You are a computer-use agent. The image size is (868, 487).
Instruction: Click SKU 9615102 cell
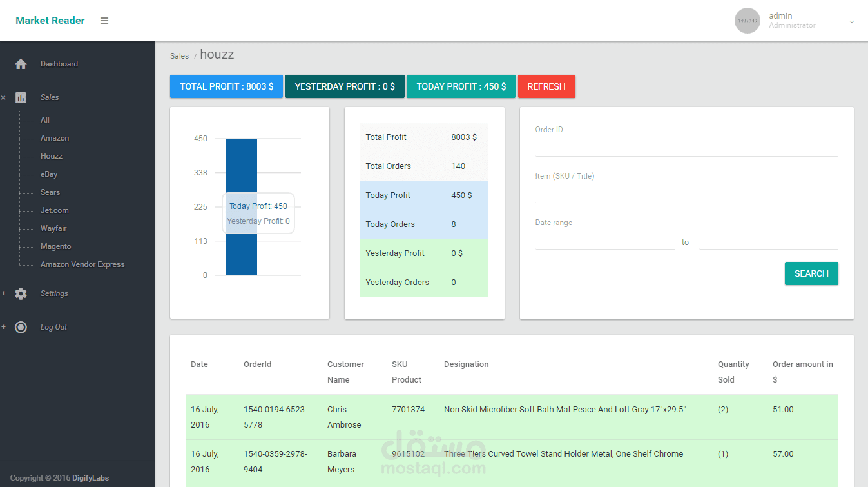pyautogui.click(x=408, y=454)
